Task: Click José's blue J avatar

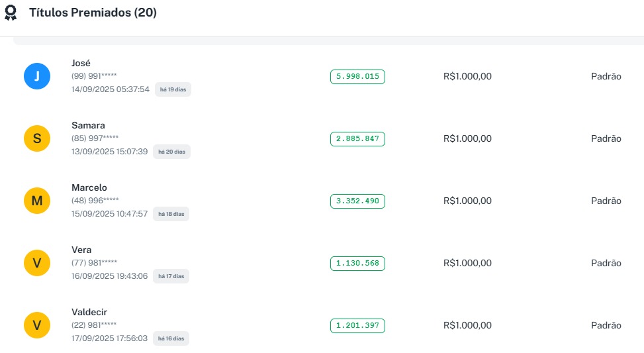Action: pyautogui.click(x=37, y=76)
